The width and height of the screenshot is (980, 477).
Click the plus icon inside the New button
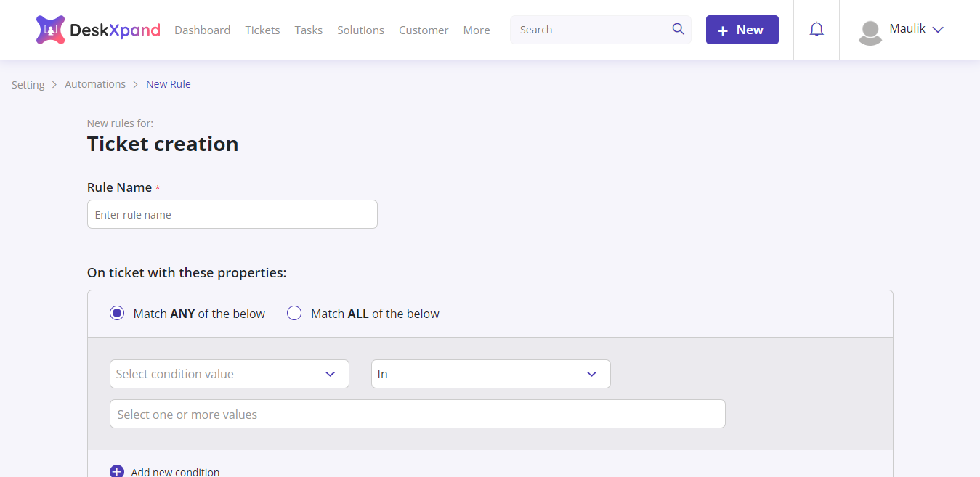[x=722, y=30]
